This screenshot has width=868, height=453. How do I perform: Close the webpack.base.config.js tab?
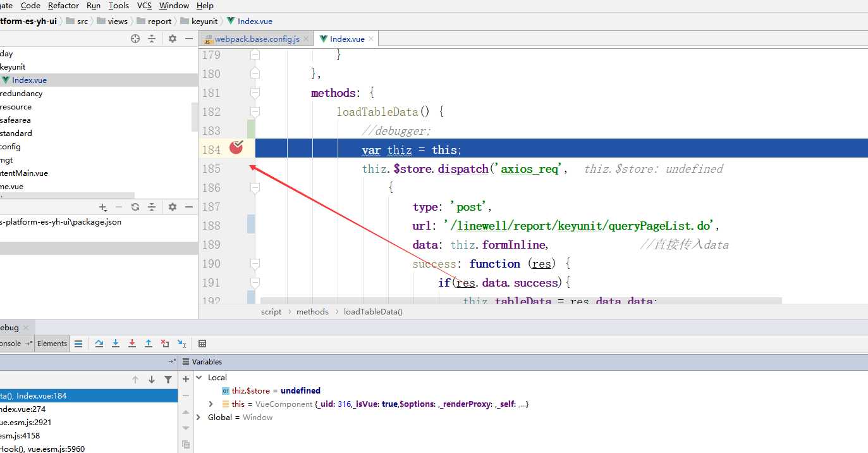click(306, 39)
